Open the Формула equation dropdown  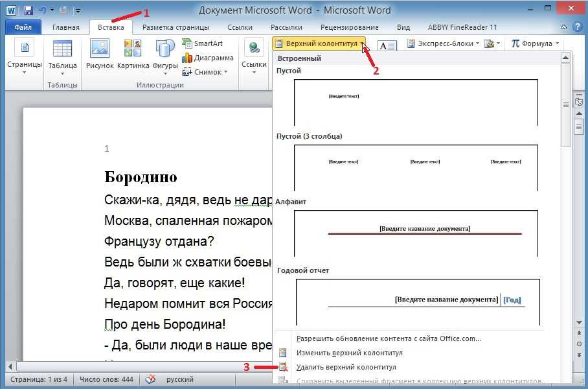[x=535, y=43]
